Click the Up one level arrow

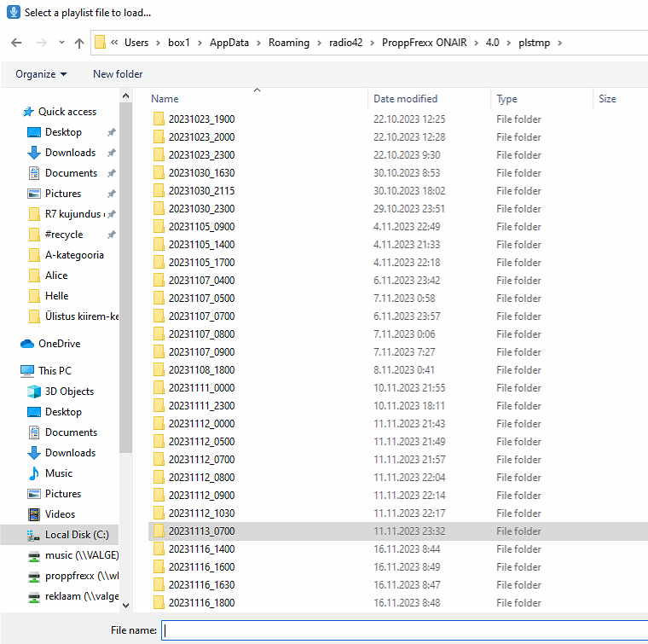pyautogui.click(x=79, y=43)
